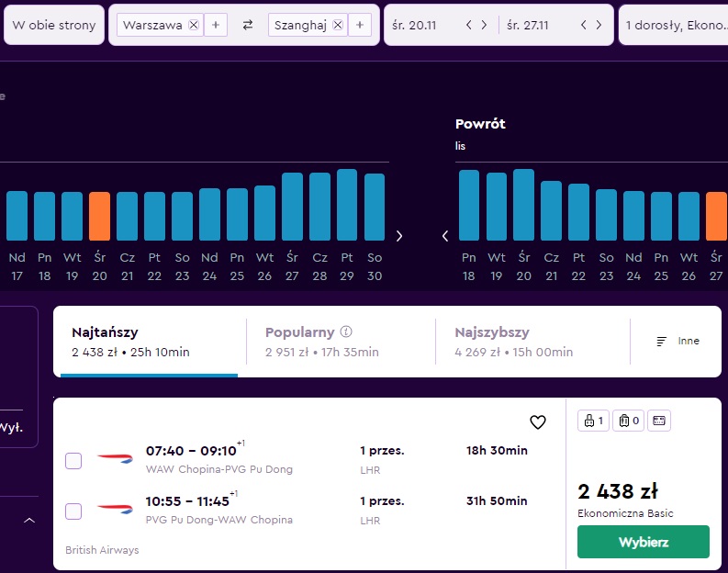Screen dimensions: 728x573
Task: Swap origin and destination cities
Action: pos(248,25)
